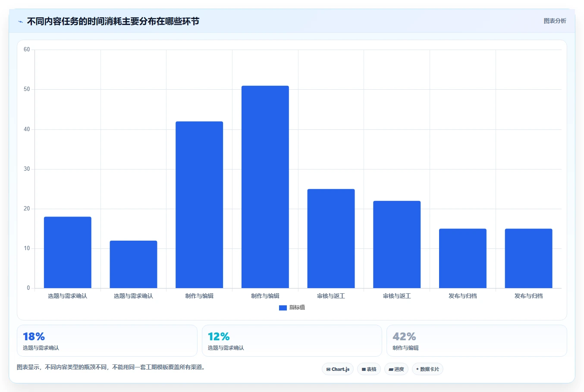Click the footer note starting 图表显示
584x392 pixels.
(111, 367)
